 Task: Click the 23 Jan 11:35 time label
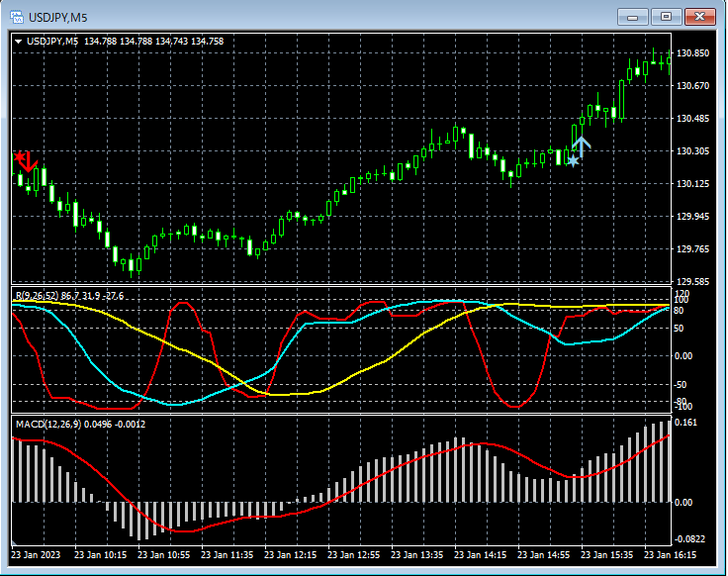click(x=227, y=554)
